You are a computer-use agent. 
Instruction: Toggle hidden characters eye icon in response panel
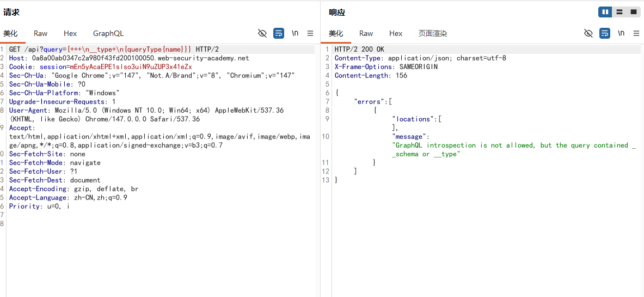point(588,33)
